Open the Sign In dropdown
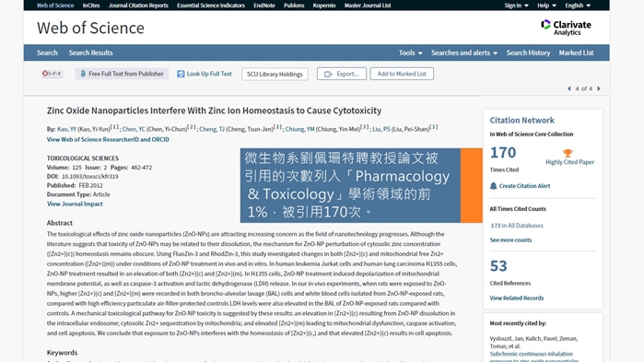Screen dimensions: 644x362 point(516,6)
